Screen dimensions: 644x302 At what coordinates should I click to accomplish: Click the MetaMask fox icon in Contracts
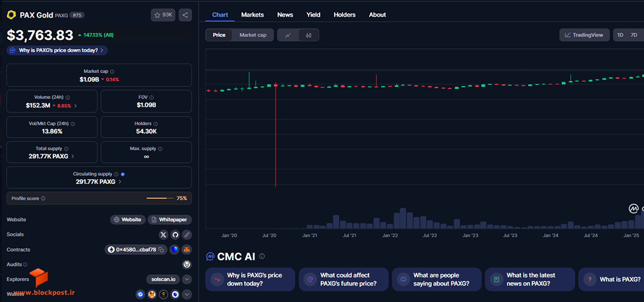coord(187,249)
